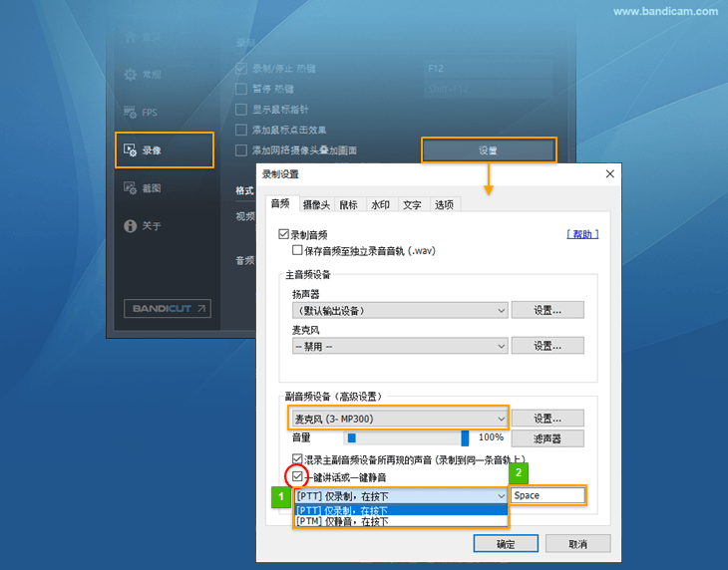Expand the 麦克风 device dropdown
This screenshot has height=570, width=728.
click(400, 346)
